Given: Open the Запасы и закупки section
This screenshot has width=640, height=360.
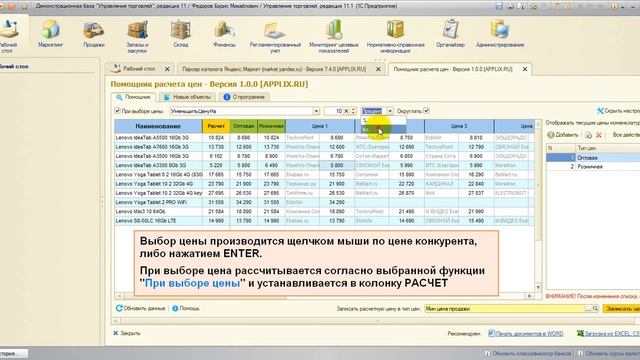Looking at the screenshot, I should [137, 37].
